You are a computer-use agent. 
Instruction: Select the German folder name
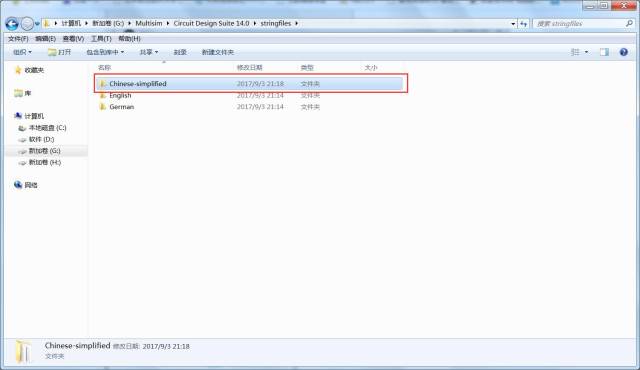click(x=122, y=106)
